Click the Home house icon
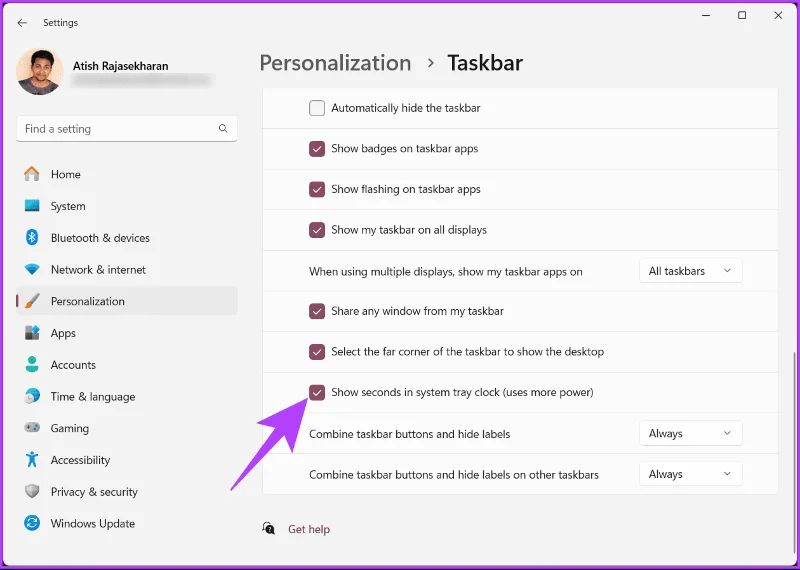800x570 pixels. click(32, 174)
